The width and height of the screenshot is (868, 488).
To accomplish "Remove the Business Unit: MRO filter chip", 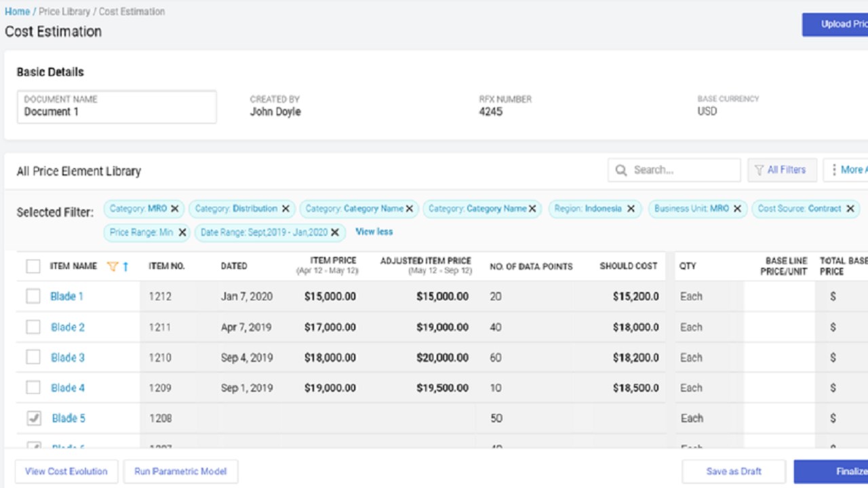I will coord(737,209).
